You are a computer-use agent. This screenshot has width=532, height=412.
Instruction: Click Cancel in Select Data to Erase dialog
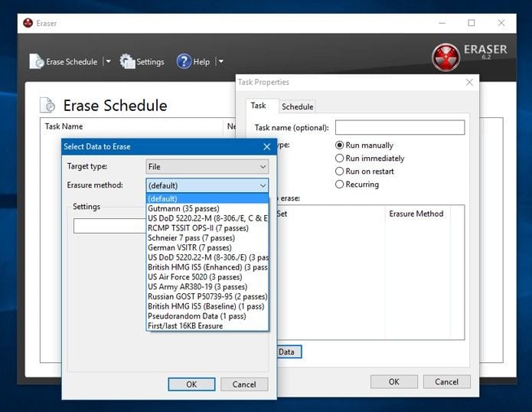point(244,384)
